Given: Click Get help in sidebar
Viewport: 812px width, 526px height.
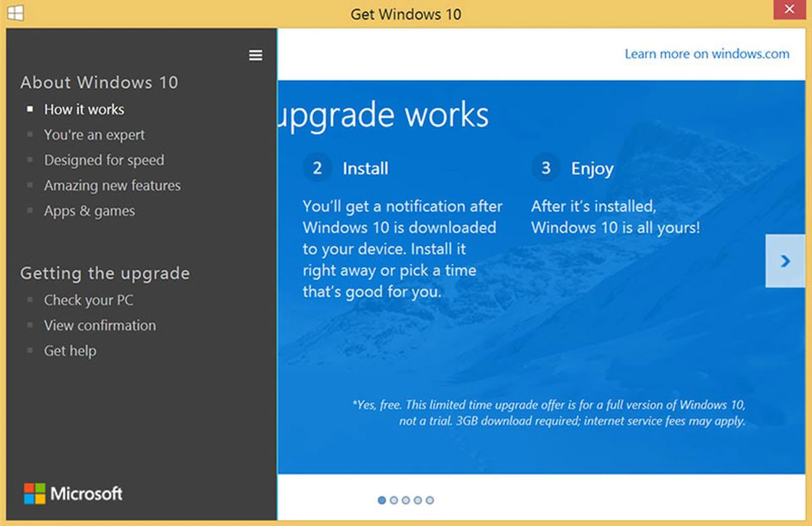Looking at the screenshot, I should pos(70,351).
